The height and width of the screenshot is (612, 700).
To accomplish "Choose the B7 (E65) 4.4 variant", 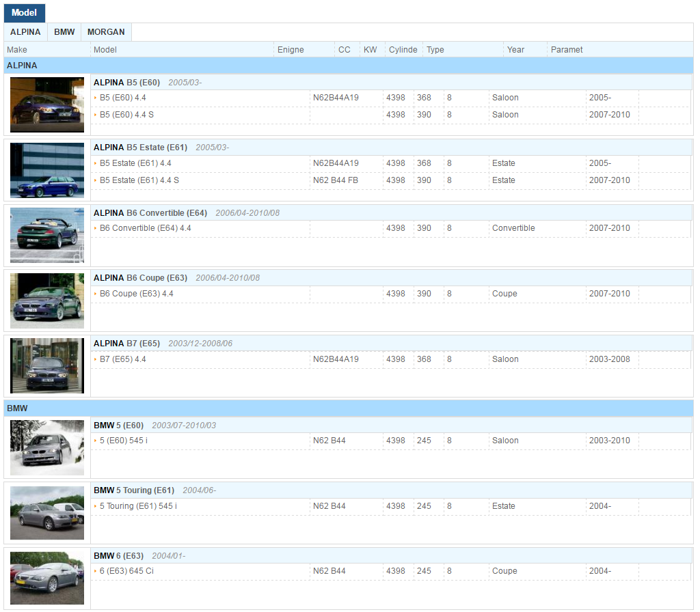I will tap(123, 359).
